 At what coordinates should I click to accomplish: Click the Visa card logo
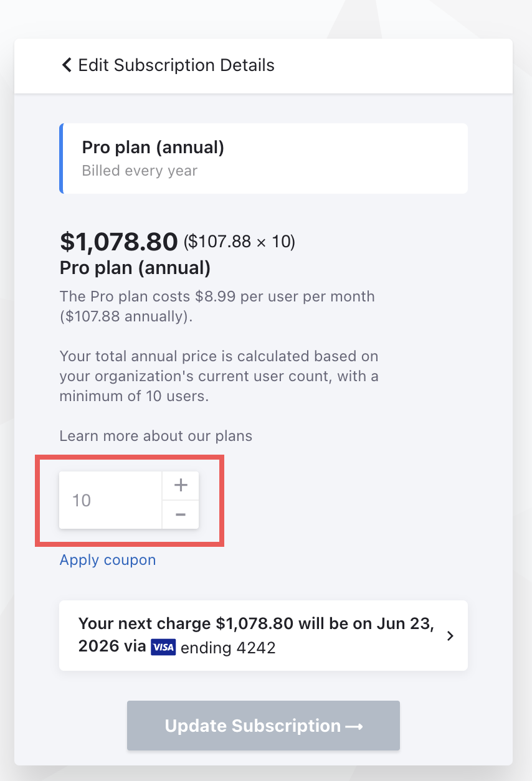point(163,648)
